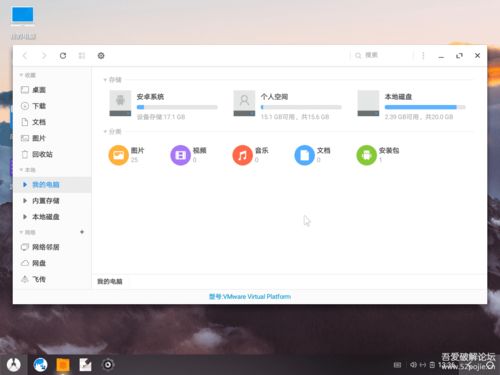Launch the browser from the taskbar
This screenshot has height=375, width=500.
click(40, 365)
